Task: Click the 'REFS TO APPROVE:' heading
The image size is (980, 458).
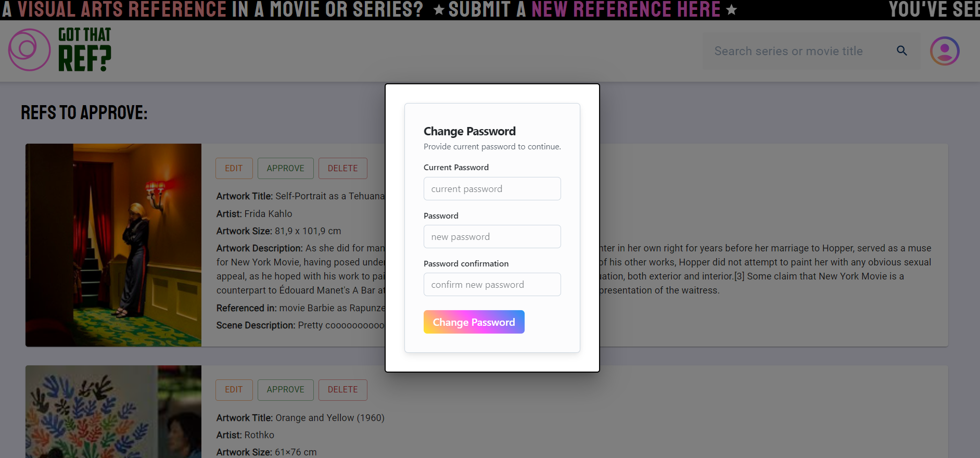Action: pyautogui.click(x=84, y=112)
